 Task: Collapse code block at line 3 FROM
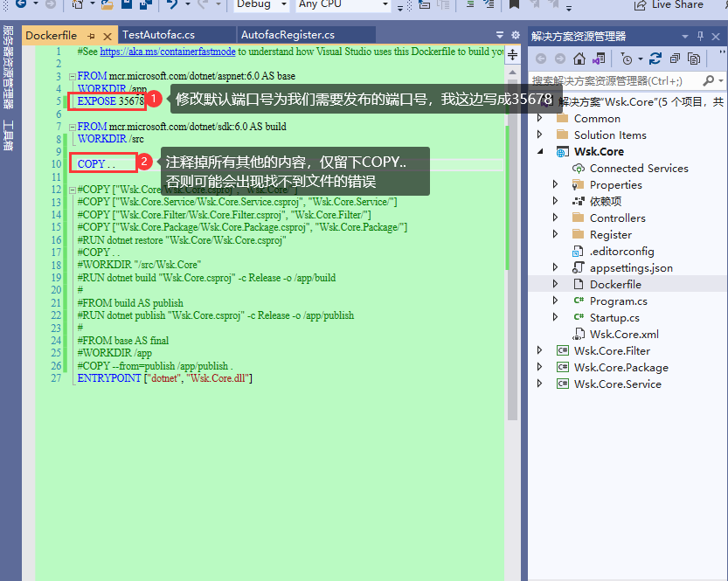pyautogui.click(x=73, y=76)
